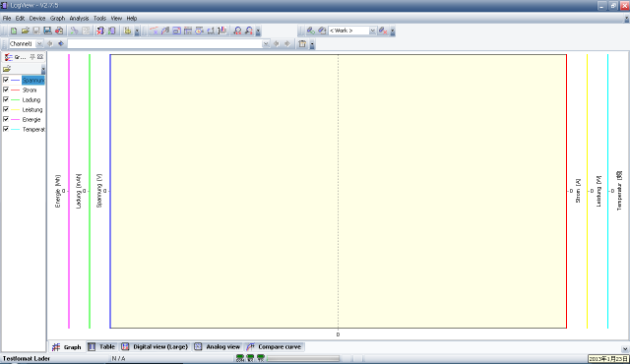Open the Help menu
The height and width of the screenshot is (364, 630).
pos(132,18)
